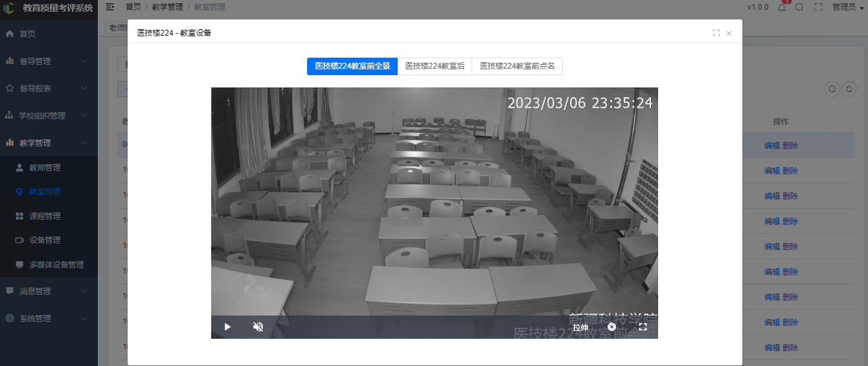Unmute the video player audio
Viewport: 868px width, 366px height.
coord(258,327)
